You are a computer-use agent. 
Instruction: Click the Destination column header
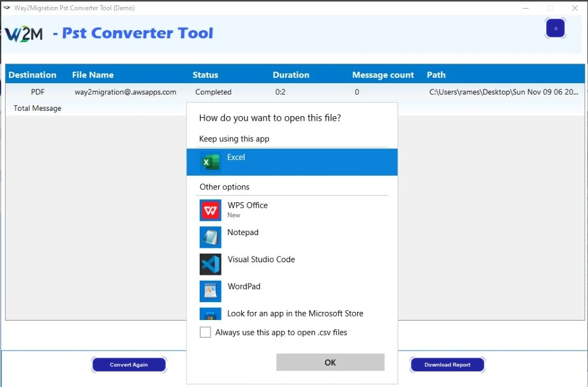click(32, 75)
